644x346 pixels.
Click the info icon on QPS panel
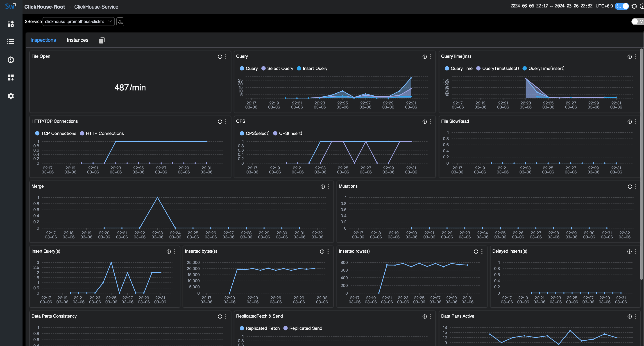tap(425, 121)
